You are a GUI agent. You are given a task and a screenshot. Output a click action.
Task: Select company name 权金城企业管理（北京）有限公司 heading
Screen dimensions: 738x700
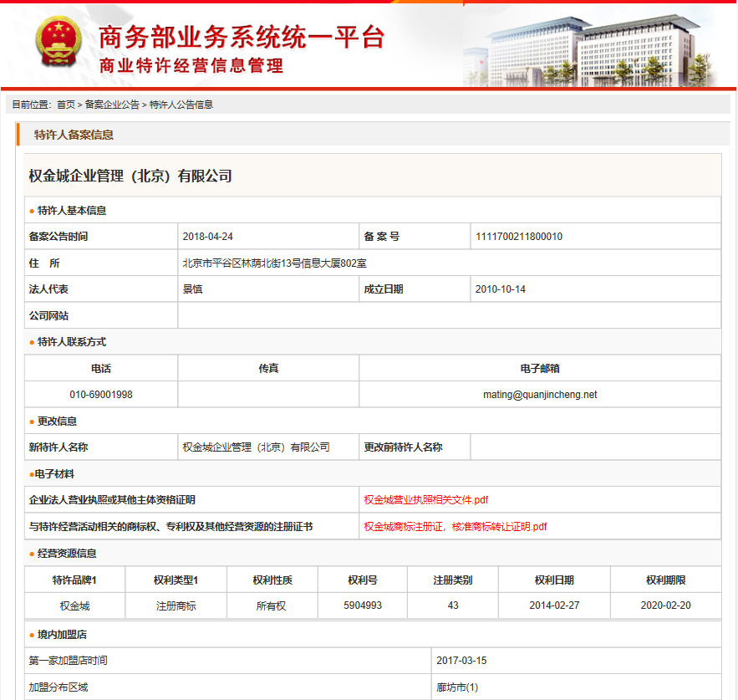pyautogui.click(x=130, y=176)
